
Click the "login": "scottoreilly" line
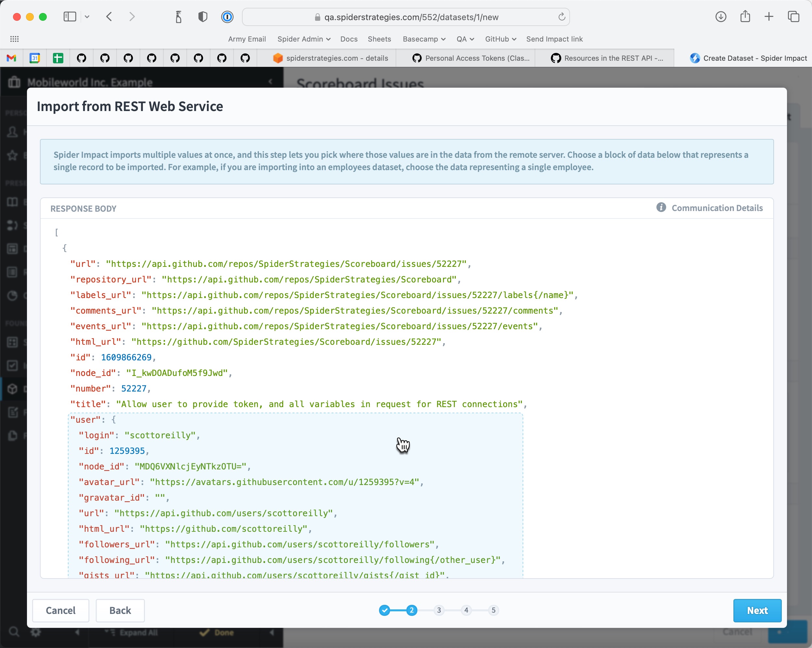pos(139,435)
